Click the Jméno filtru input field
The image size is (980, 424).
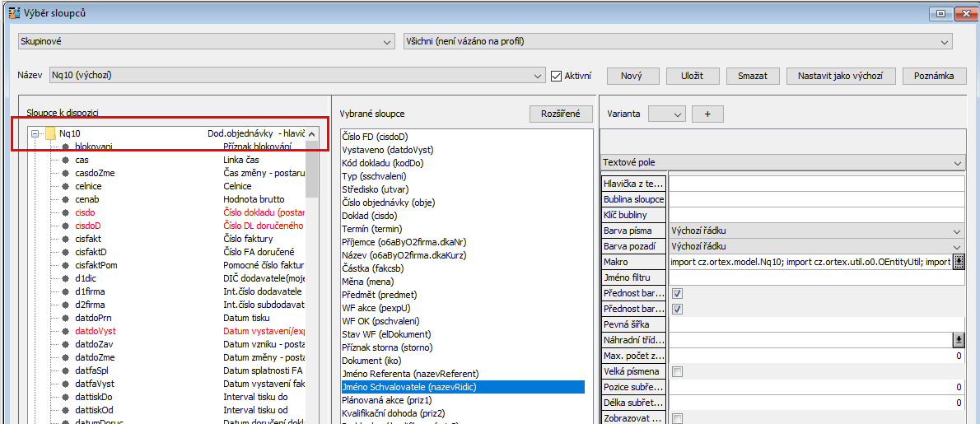click(815, 277)
